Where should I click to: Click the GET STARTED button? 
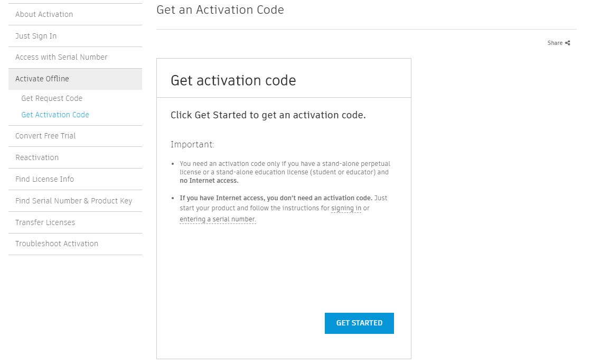point(359,323)
